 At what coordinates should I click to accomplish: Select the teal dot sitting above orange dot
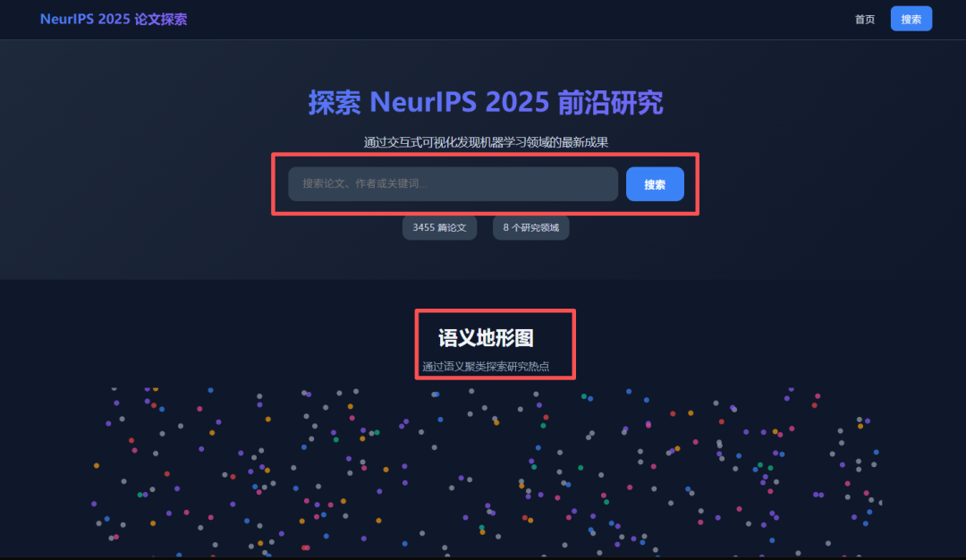(x=482, y=528)
